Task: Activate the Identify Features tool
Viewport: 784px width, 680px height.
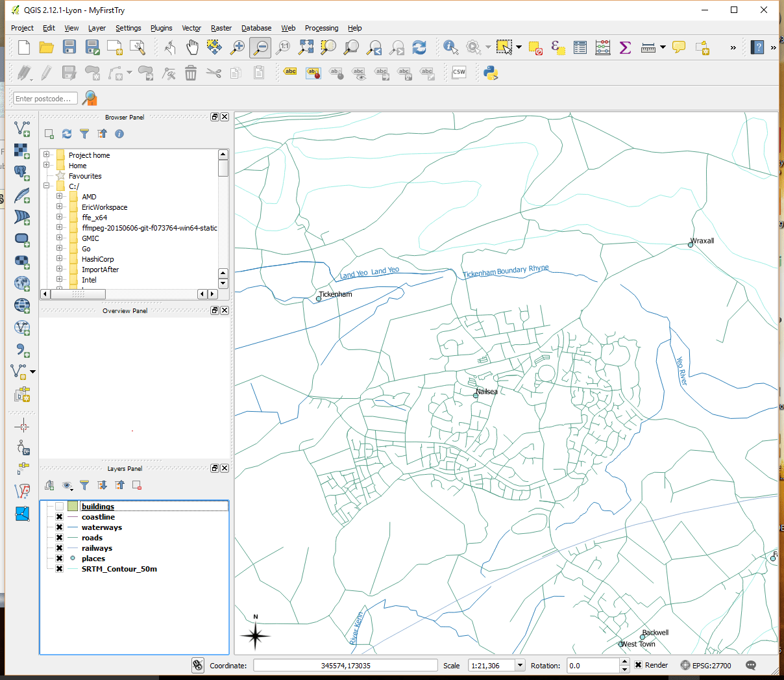Action: tap(450, 47)
